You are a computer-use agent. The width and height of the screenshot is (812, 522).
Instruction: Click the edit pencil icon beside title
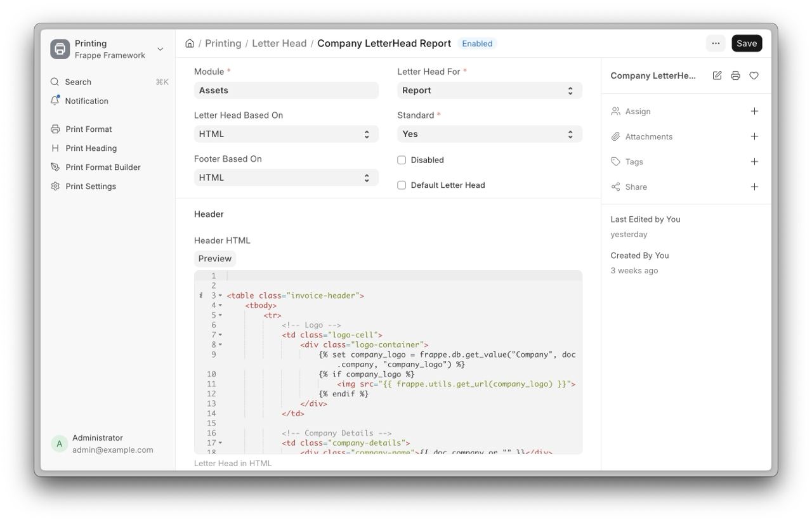tap(717, 75)
